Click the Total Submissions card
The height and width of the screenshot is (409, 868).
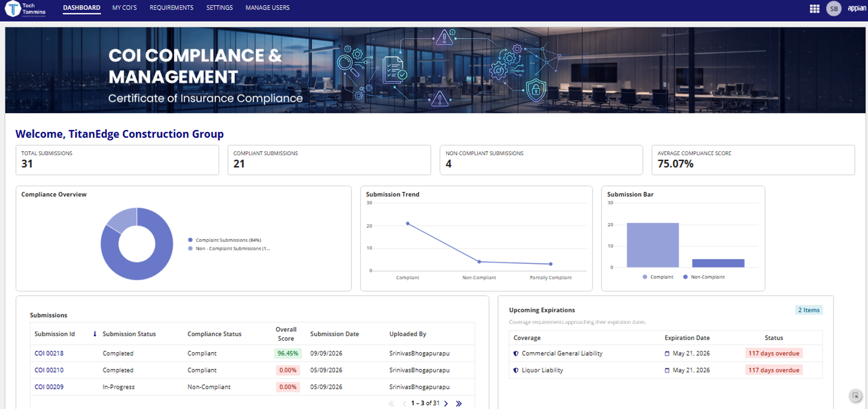point(117,160)
